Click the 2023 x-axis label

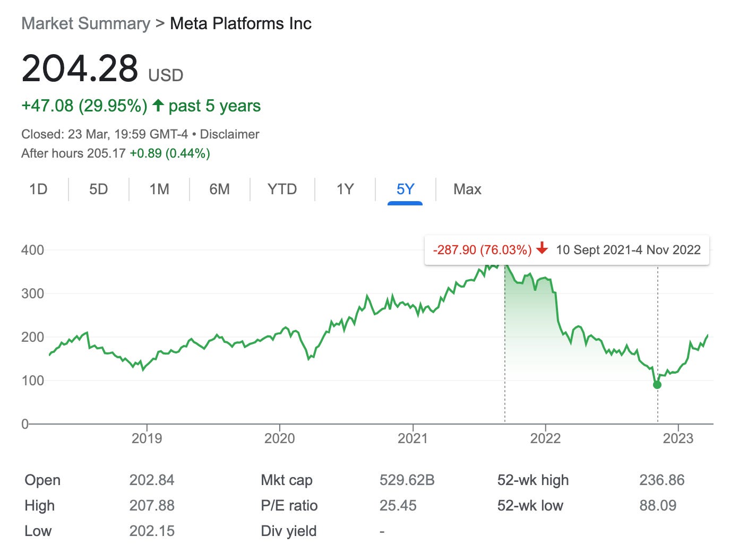tap(678, 438)
